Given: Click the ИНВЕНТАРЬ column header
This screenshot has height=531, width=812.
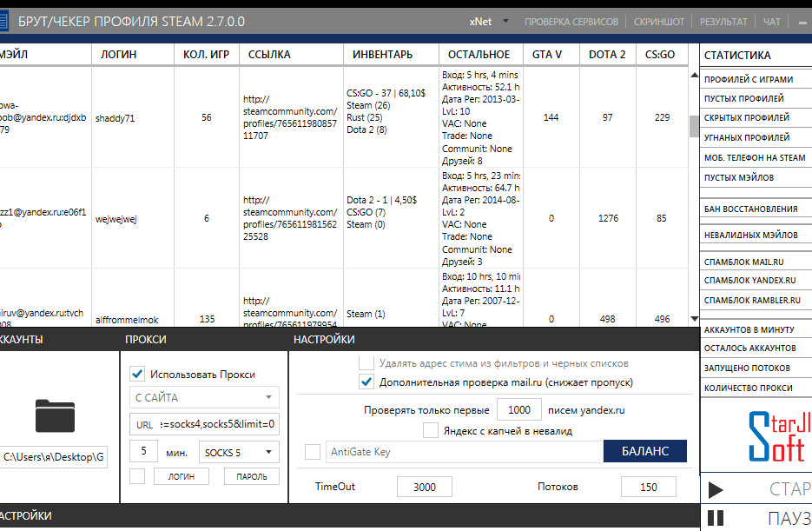Looking at the screenshot, I should point(391,55).
